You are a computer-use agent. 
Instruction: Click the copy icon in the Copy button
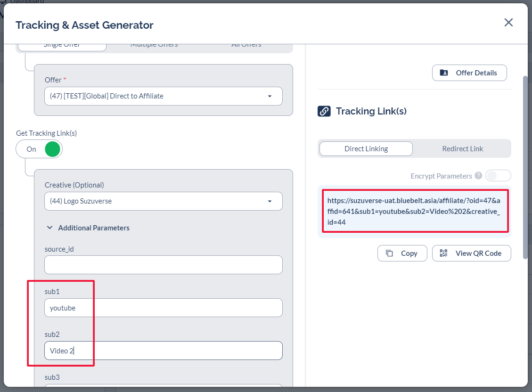click(x=389, y=253)
